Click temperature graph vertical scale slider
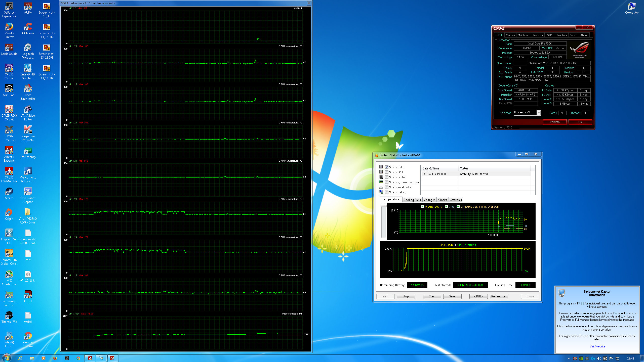 click(x=383, y=206)
